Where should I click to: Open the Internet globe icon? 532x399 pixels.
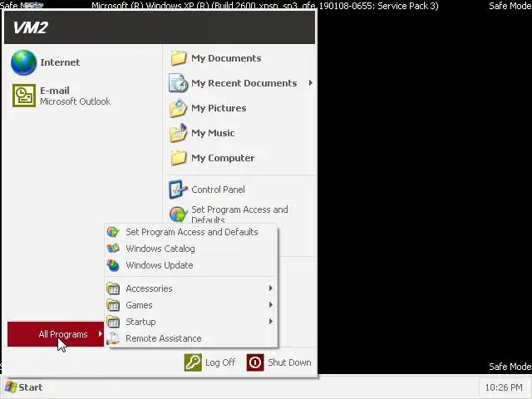tap(23, 62)
